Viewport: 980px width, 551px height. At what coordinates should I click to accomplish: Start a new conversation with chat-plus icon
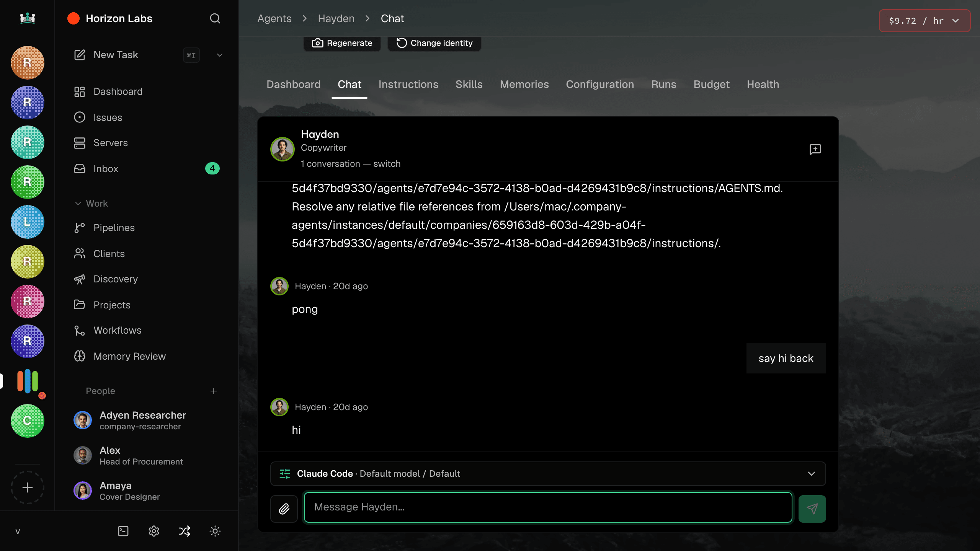[815, 149]
